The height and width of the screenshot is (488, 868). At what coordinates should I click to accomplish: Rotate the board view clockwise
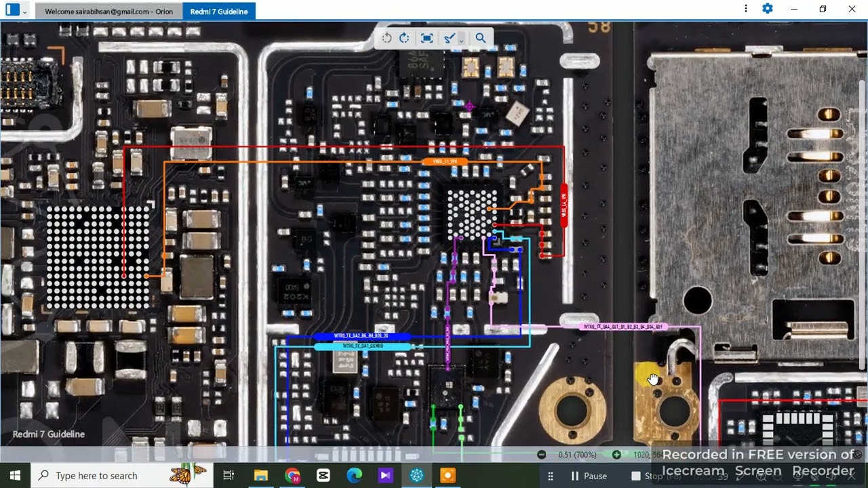(x=404, y=38)
